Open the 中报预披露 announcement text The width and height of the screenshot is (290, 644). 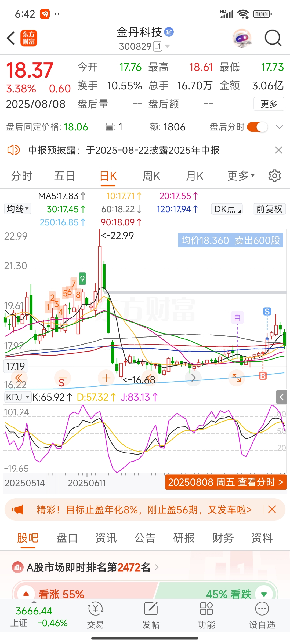coord(124,150)
